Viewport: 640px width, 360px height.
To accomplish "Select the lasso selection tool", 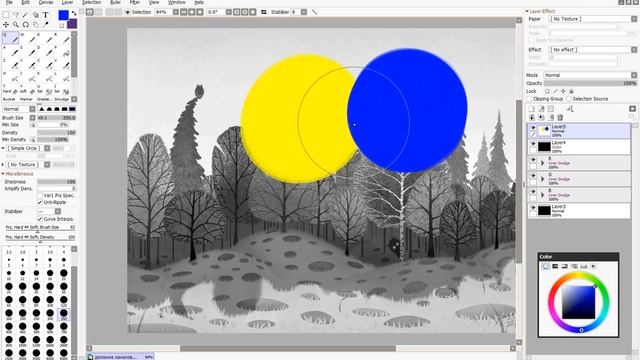I will point(16,15).
